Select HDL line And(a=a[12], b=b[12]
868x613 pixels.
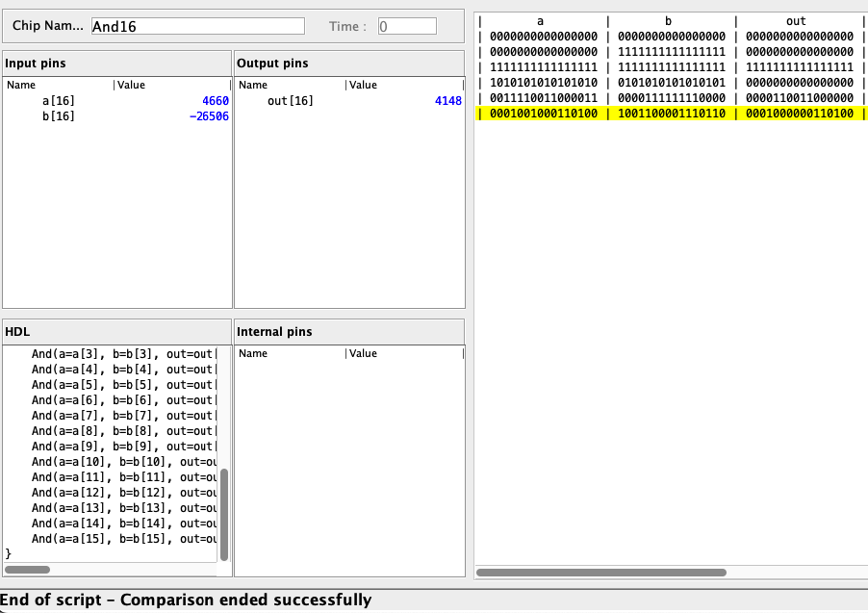[123, 493]
